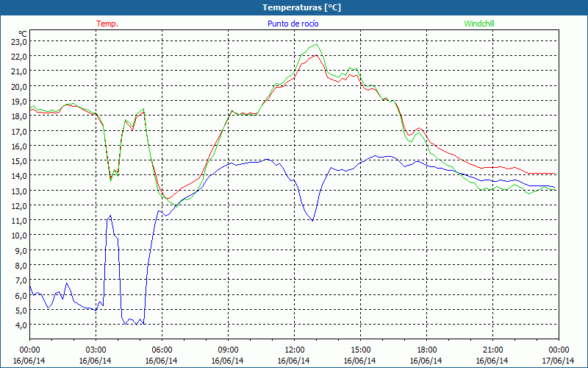
Task: Click the '10,0' y-axis value
Action: [19, 236]
